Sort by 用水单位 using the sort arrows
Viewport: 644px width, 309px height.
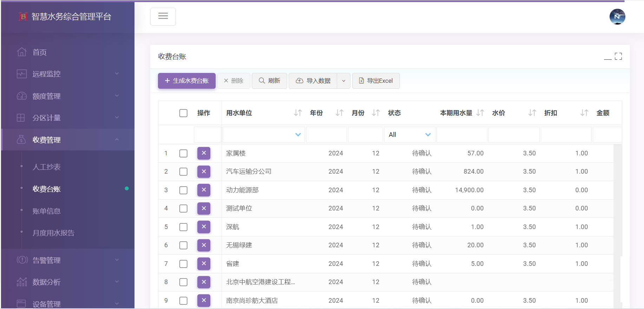point(298,113)
